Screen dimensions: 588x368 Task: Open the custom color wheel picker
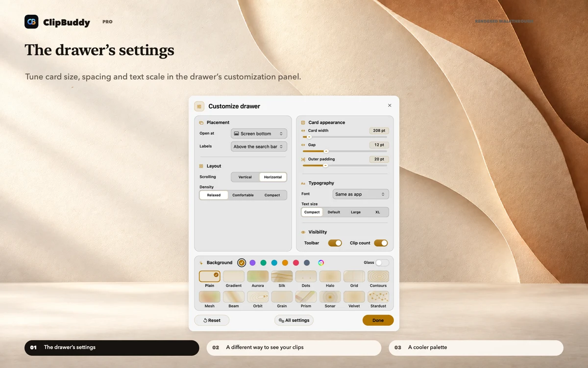tap(321, 263)
